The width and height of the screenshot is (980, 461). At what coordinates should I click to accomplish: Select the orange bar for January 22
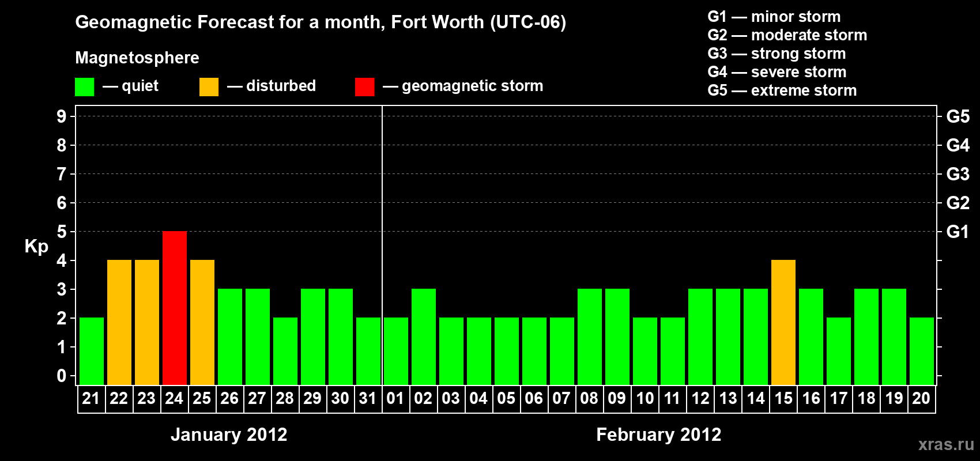tap(119, 322)
